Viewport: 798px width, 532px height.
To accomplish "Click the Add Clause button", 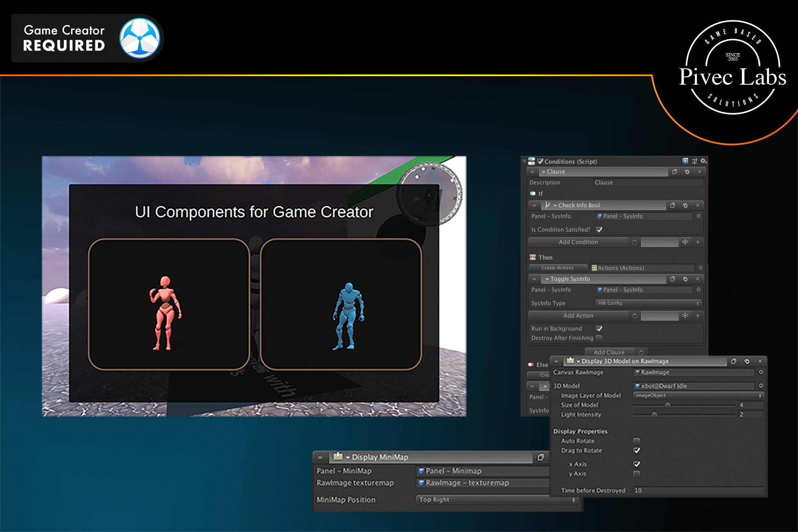I will coord(609,352).
